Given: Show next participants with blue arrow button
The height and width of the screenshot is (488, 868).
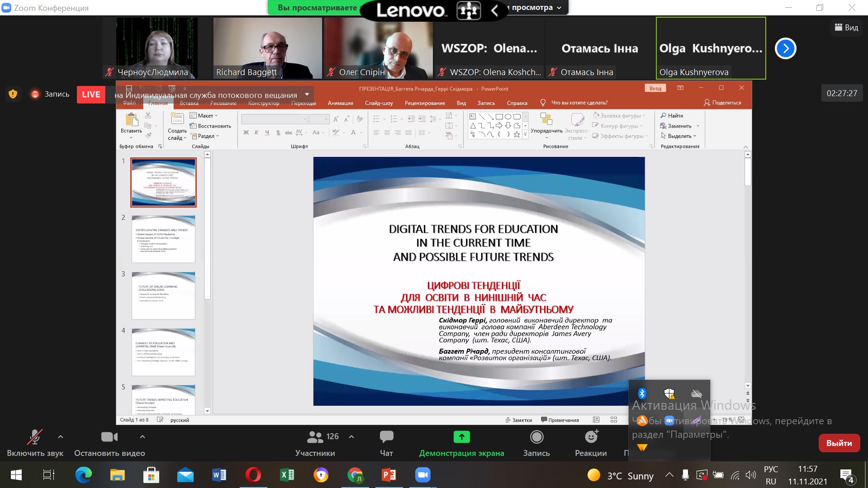Looking at the screenshot, I should (786, 48).
